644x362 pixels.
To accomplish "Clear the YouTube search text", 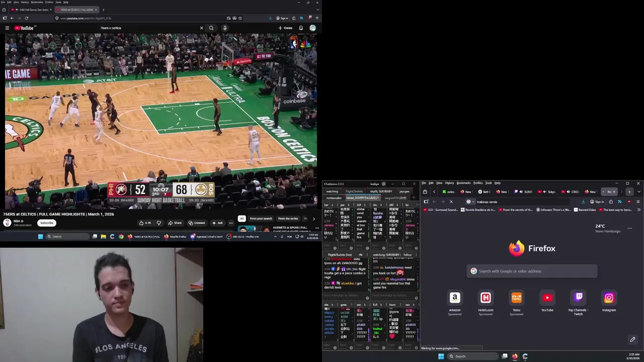I will tap(202, 28).
